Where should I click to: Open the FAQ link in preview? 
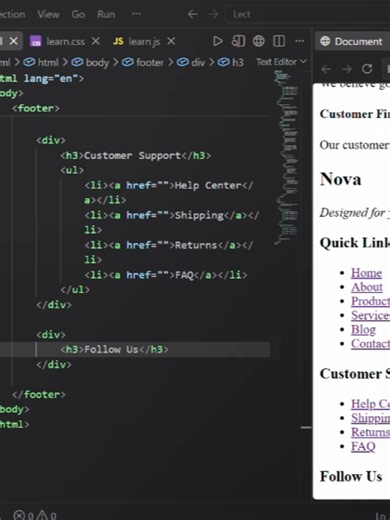[363, 446]
